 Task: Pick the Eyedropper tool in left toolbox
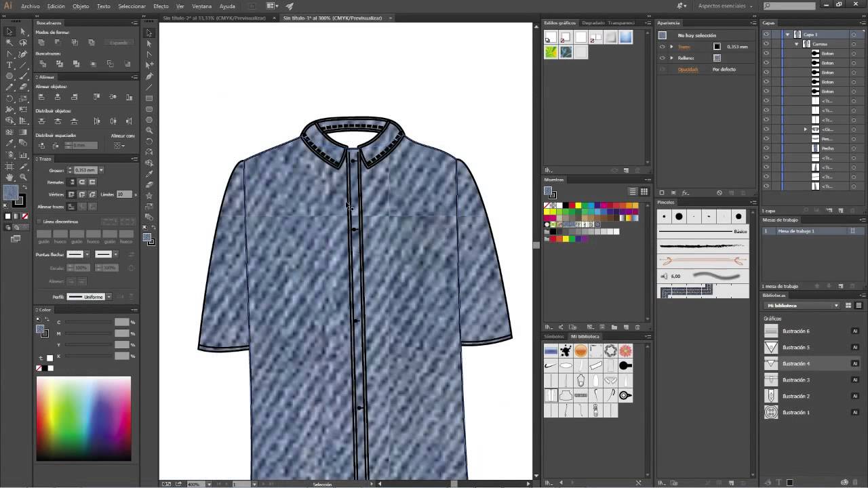(x=9, y=144)
